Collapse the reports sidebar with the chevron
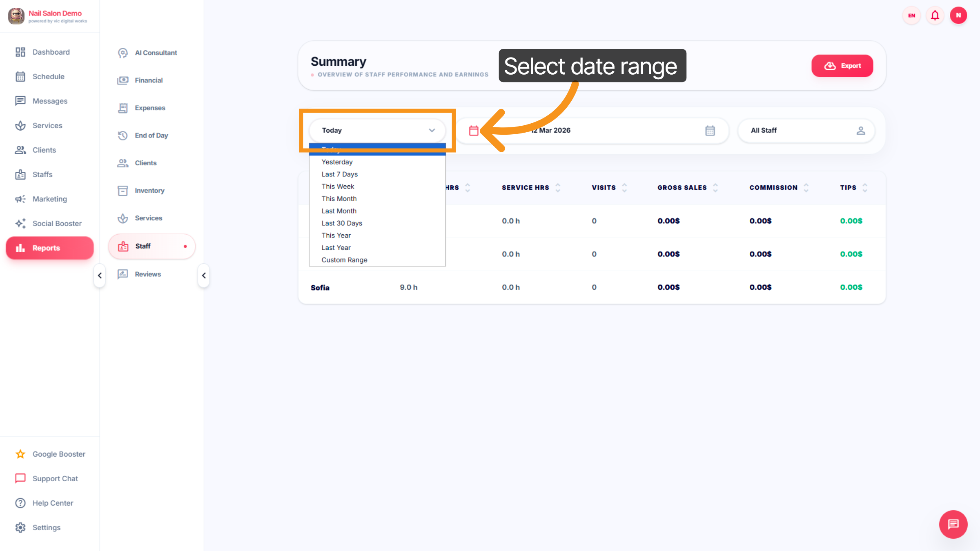980x551 pixels. point(204,275)
